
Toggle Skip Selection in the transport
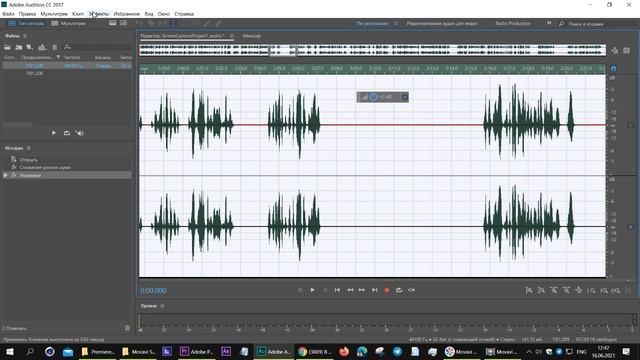[411, 290]
